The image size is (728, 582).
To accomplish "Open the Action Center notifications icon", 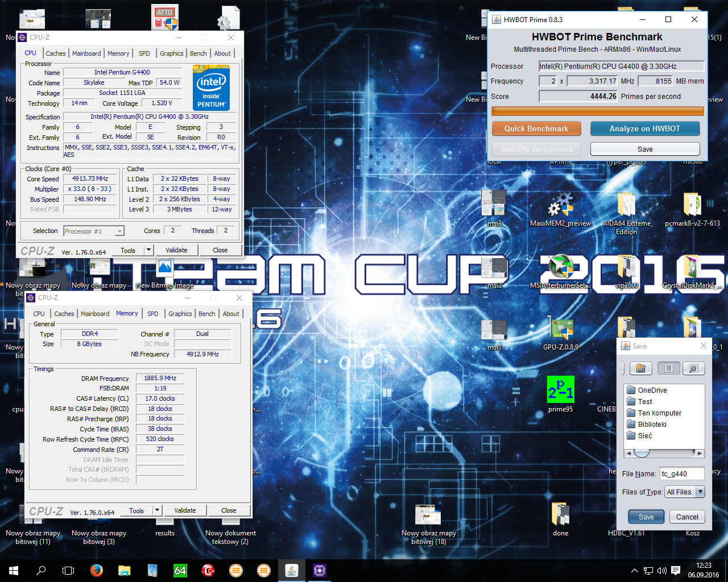I will pos(676,571).
